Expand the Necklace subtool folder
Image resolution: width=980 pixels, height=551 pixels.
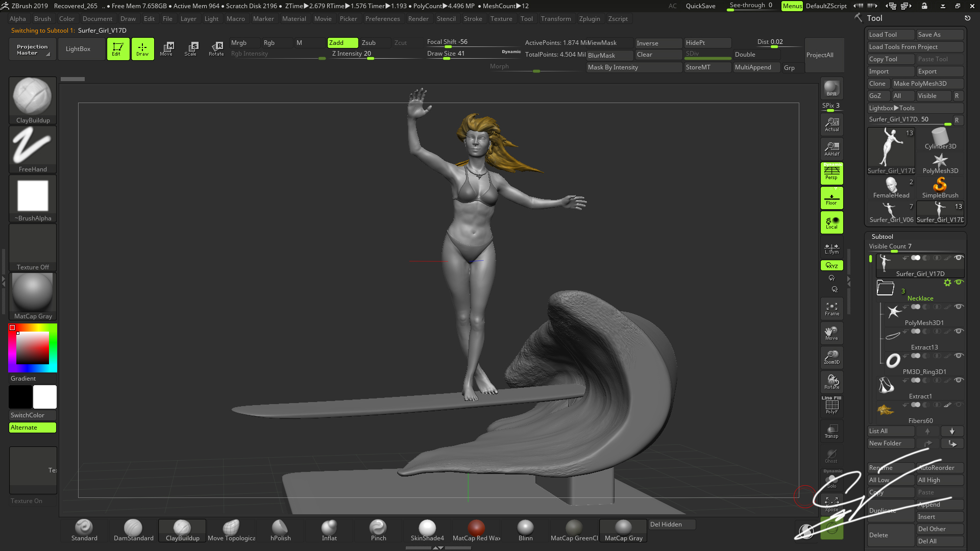[x=886, y=288]
